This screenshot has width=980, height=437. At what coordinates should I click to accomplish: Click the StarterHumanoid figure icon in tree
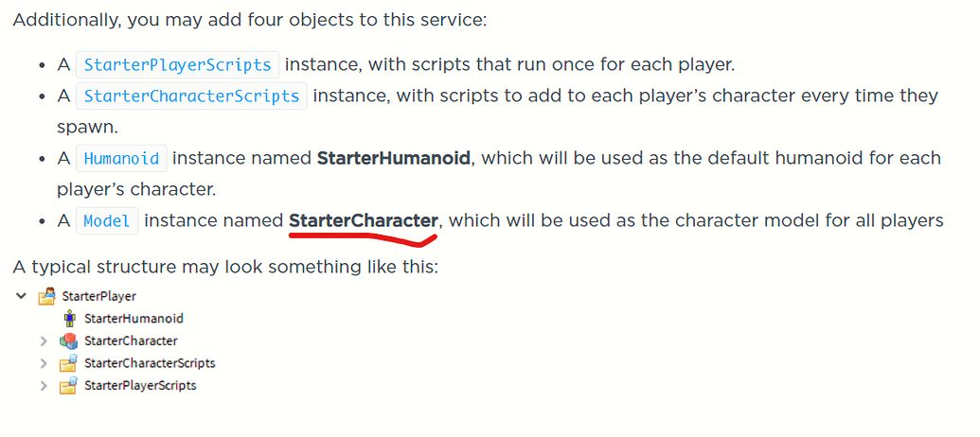pyautogui.click(x=69, y=319)
